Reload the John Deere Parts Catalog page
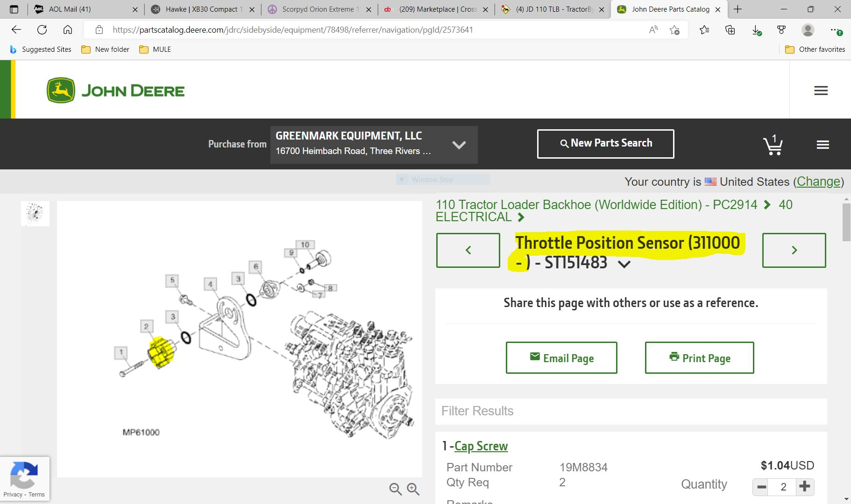Viewport: 851px width, 504px height. [42, 30]
